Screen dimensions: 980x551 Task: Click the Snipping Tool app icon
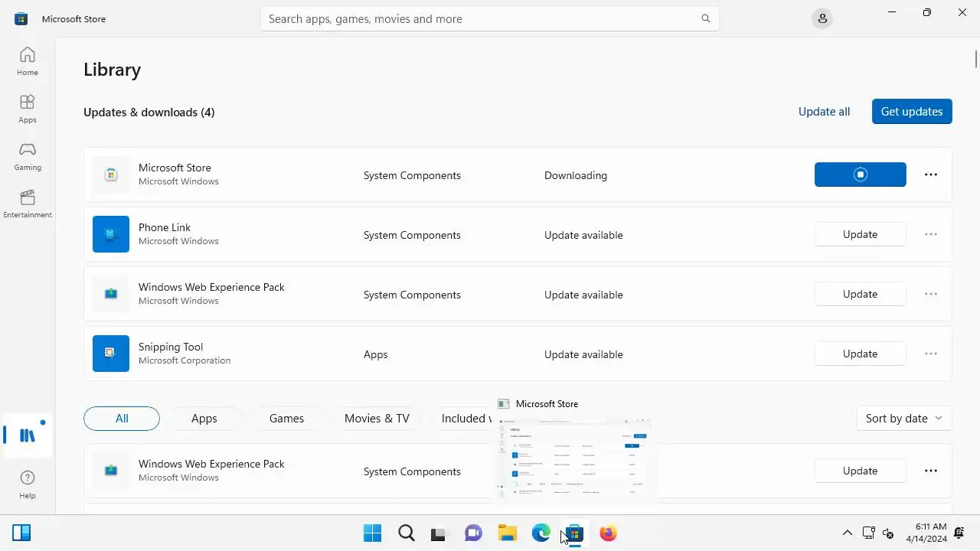[x=111, y=354]
